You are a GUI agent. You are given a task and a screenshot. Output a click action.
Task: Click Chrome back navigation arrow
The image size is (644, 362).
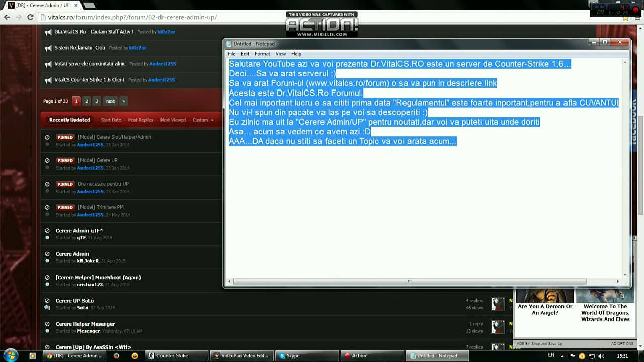[x=7, y=17]
